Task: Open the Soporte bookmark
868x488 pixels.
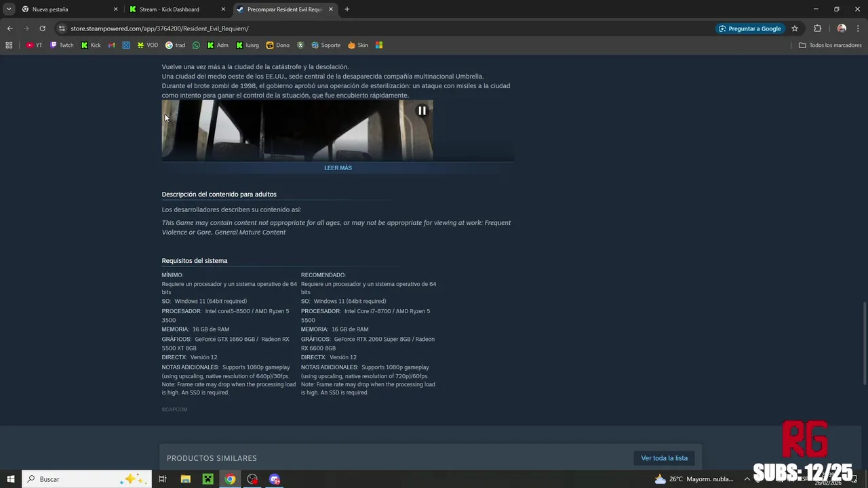Action: coord(326,45)
